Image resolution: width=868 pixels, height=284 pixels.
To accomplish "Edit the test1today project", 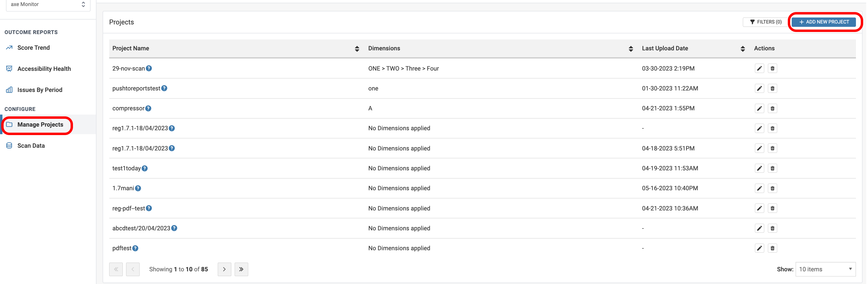I will [x=759, y=169].
